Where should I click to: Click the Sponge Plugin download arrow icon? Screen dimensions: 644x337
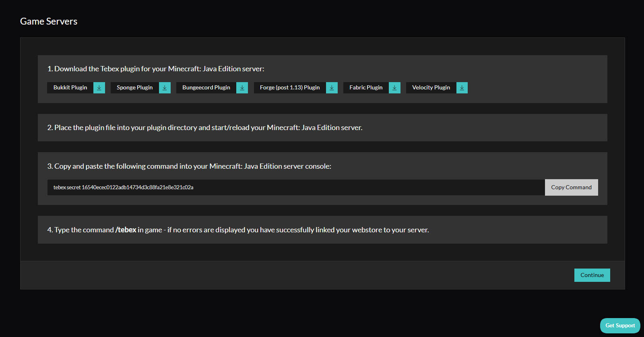click(x=165, y=88)
